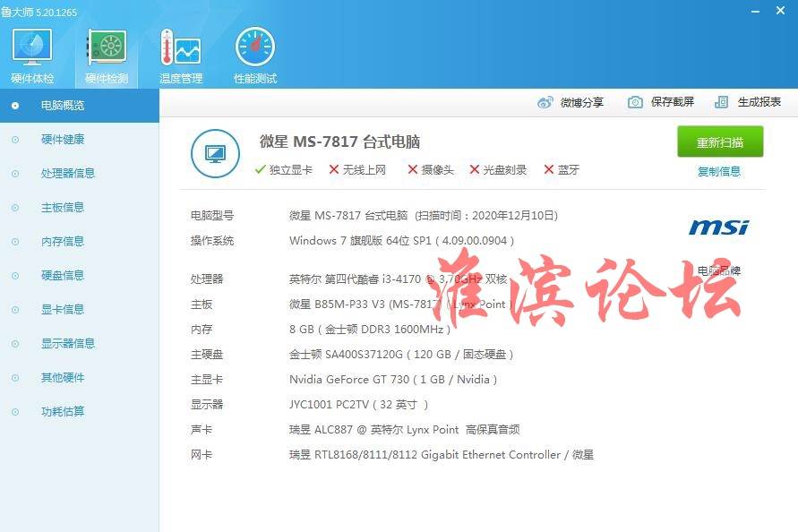Click the green 重新扫描 button
The height and width of the screenshot is (532, 798).
click(x=720, y=142)
